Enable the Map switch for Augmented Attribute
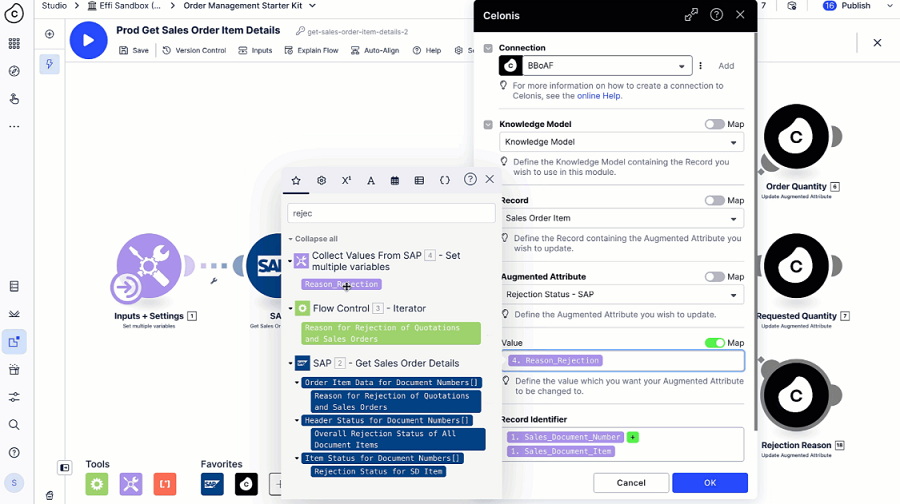The width and height of the screenshot is (900, 504). coord(714,277)
